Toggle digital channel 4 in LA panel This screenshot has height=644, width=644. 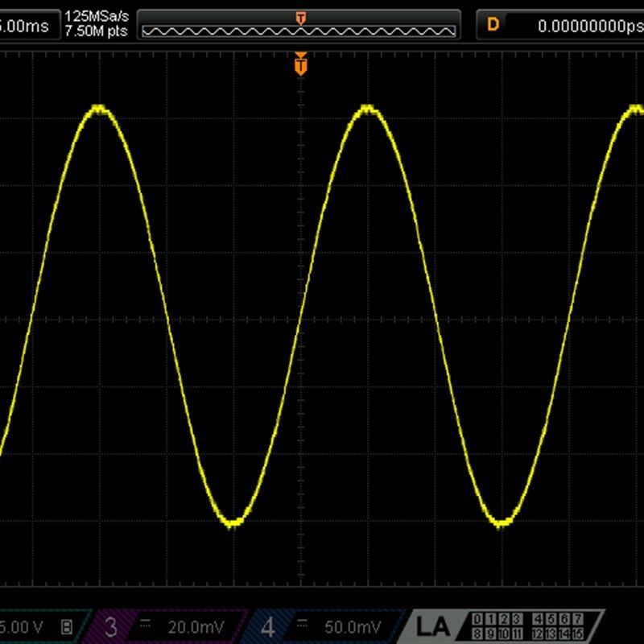538,618
